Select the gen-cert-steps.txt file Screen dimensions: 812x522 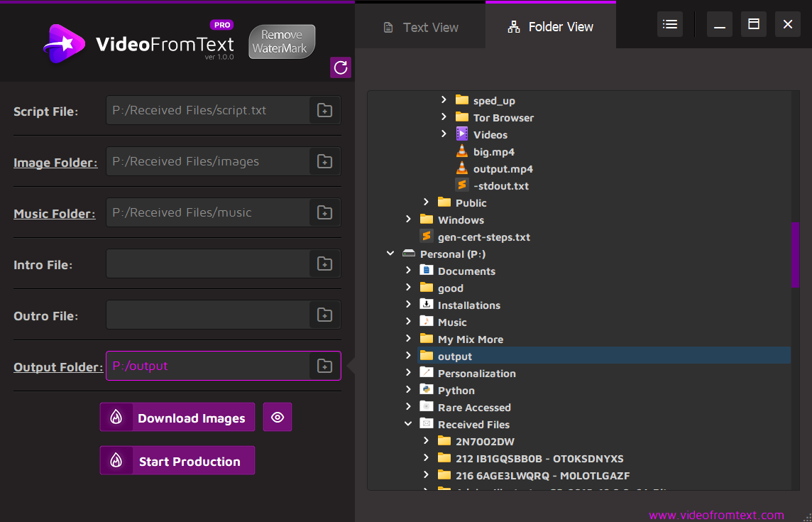tap(483, 237)
